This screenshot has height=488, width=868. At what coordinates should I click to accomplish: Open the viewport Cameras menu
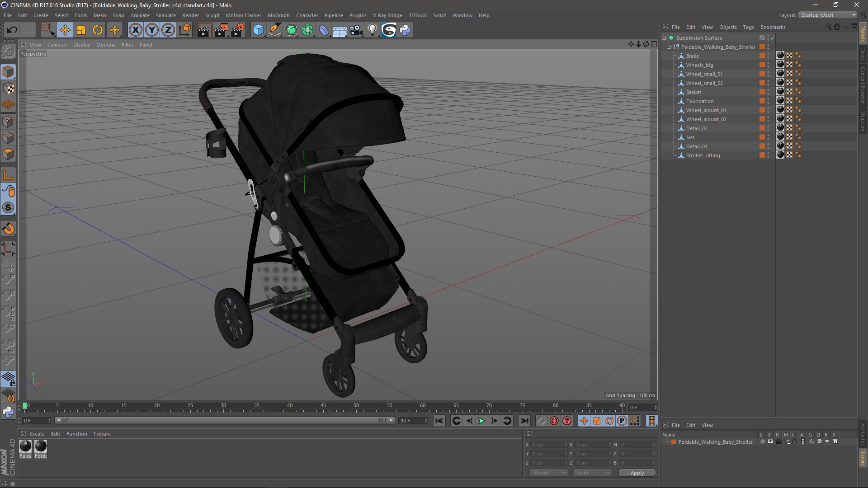click(57, 45)
